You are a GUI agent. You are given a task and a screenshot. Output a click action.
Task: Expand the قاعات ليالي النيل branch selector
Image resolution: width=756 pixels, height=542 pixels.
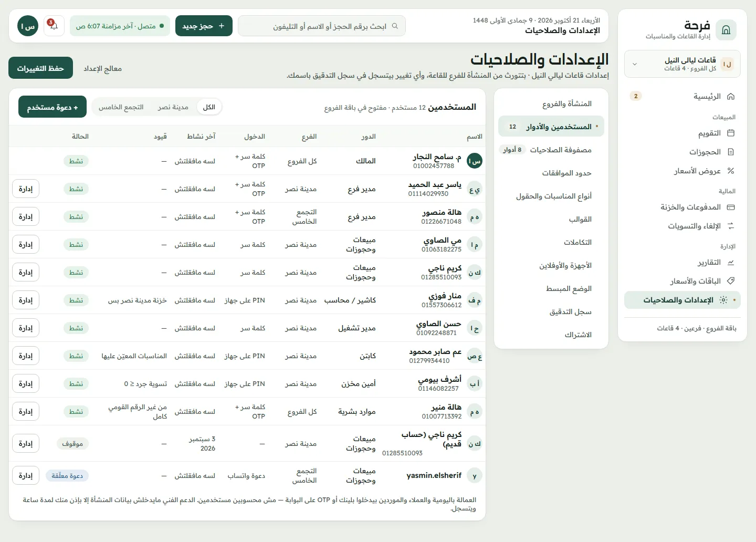tap(682, 64)
